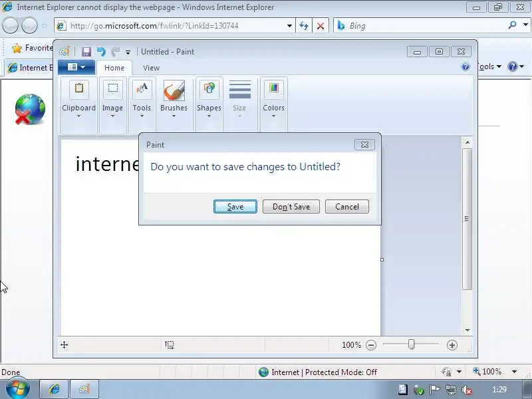The image size is (532, 399).
Task: Go forward in Internet Explorer
Action: (x=29, y=25)
